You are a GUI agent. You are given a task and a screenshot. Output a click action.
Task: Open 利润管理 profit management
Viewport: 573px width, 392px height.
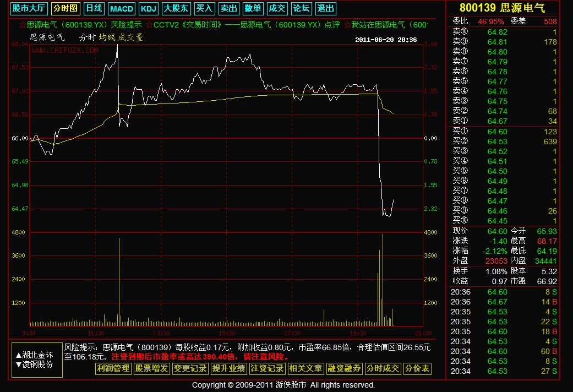tap(112, 368)
